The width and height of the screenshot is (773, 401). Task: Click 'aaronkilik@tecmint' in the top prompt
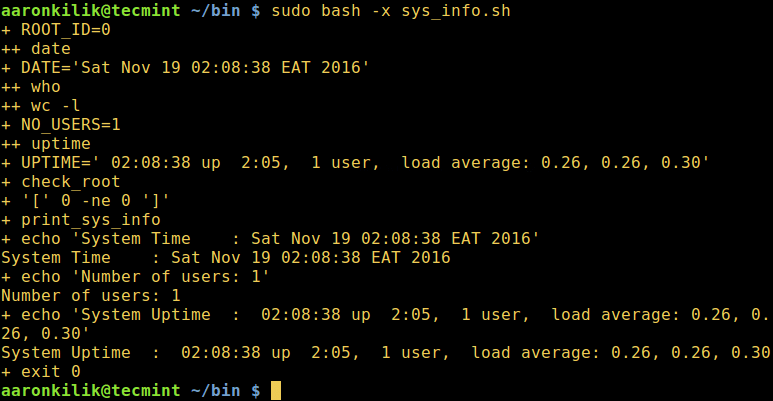91,10
